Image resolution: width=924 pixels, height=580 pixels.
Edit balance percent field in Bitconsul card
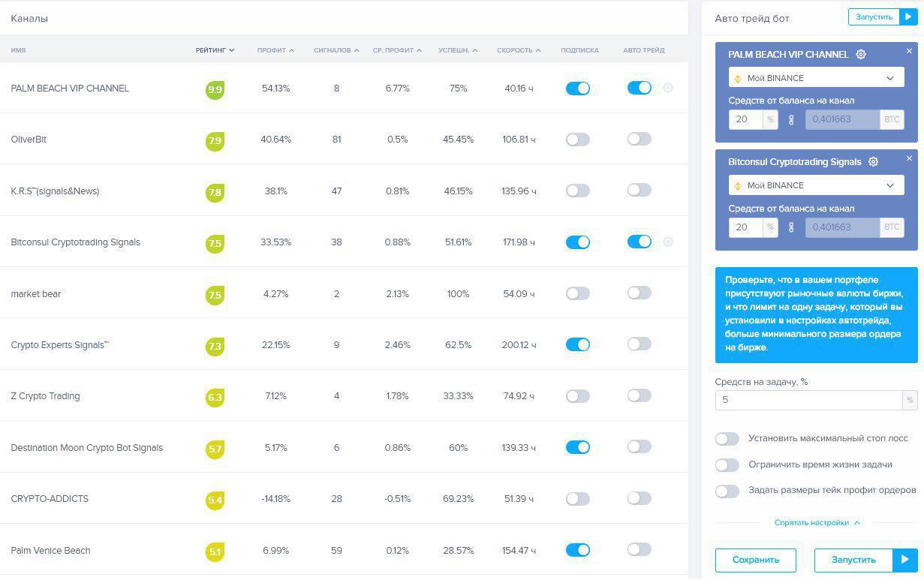click(746, 227)
